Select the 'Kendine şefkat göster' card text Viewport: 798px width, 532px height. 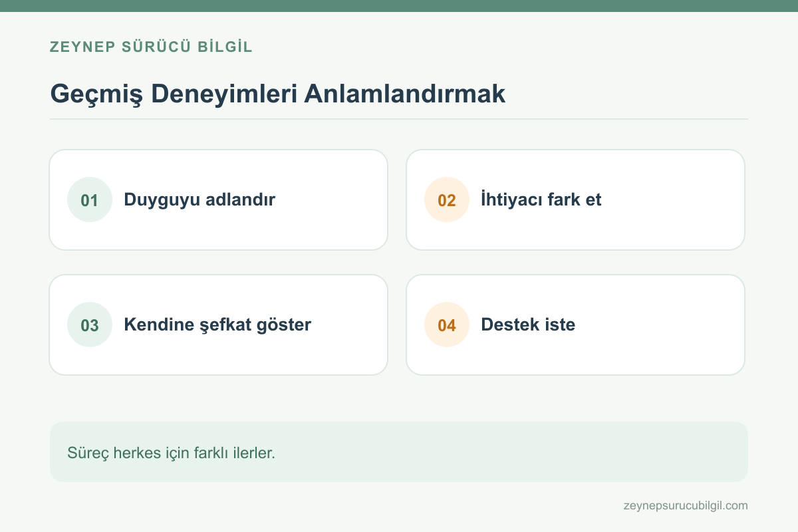[x=217, y=325]
